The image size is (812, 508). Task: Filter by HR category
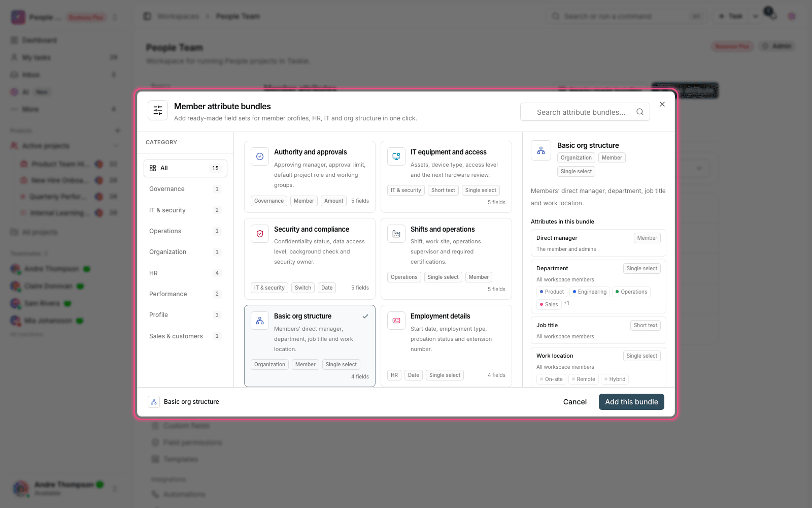185,273
